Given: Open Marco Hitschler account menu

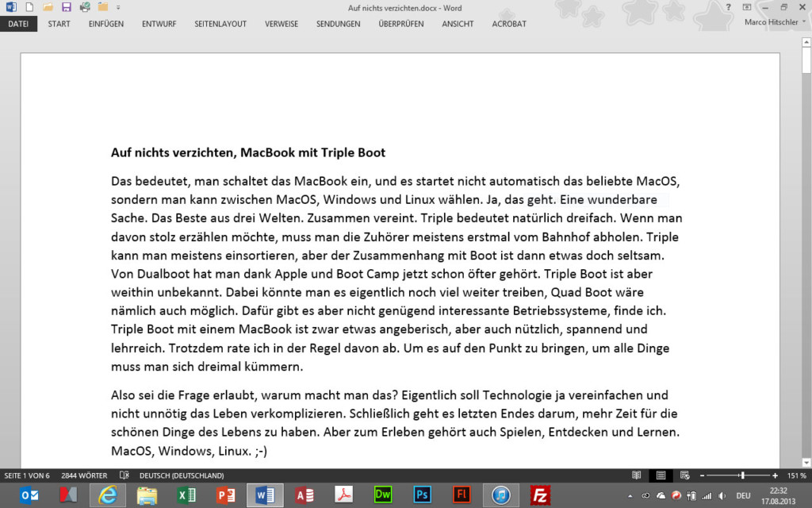Looking at the screenshot, I should click(775, 22).
